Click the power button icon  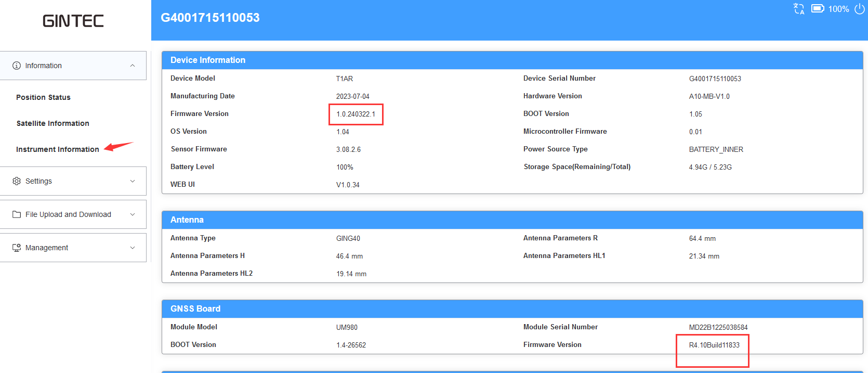(860, 9)
